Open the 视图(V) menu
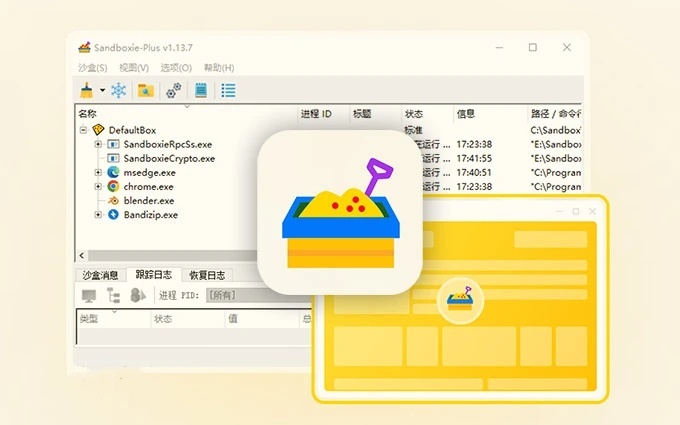 click(134, 68)
